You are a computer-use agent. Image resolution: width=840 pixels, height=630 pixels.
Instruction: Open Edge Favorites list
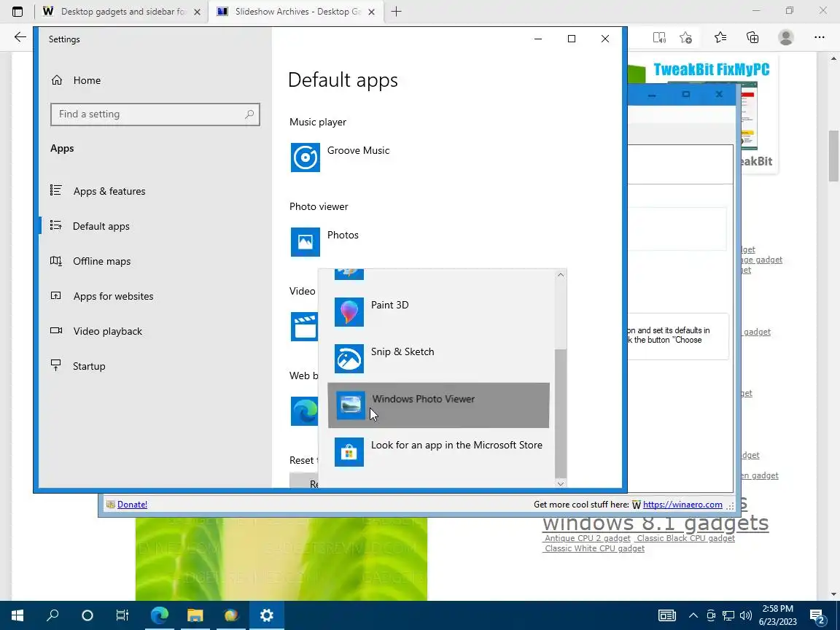tap(720, 37)
